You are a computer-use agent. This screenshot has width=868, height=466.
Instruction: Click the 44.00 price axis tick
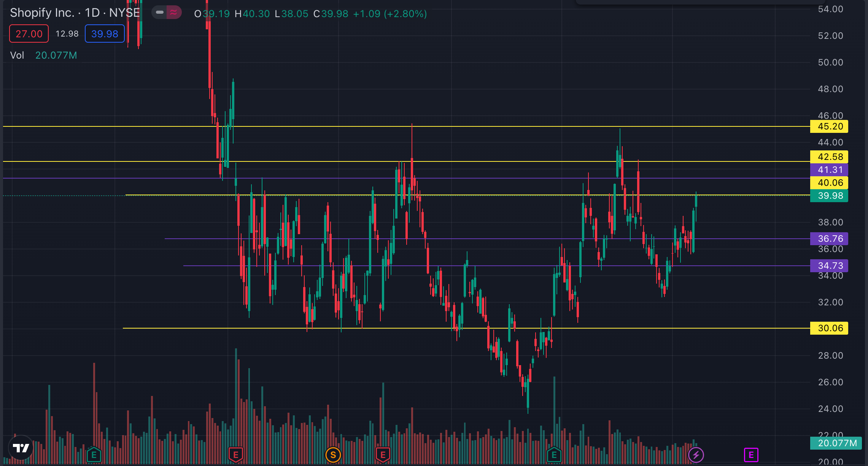[830, 142]
